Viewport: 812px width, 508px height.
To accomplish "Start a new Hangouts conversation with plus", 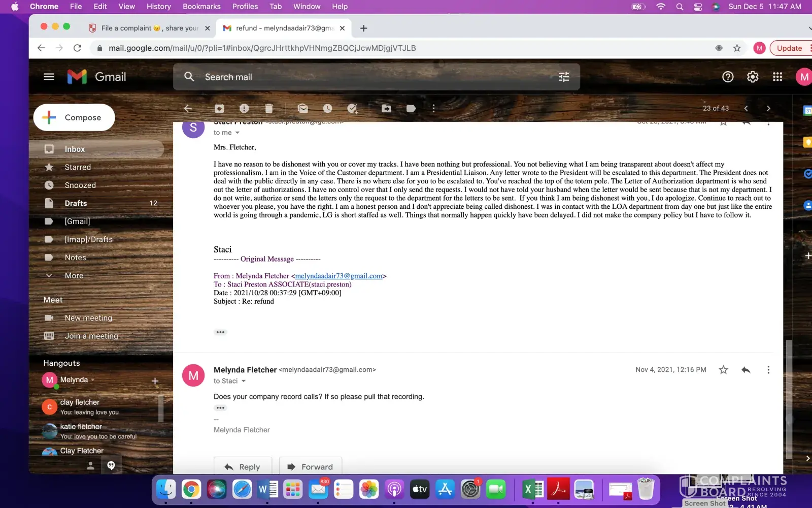I will pyautogui.click(x=155, y=381).
